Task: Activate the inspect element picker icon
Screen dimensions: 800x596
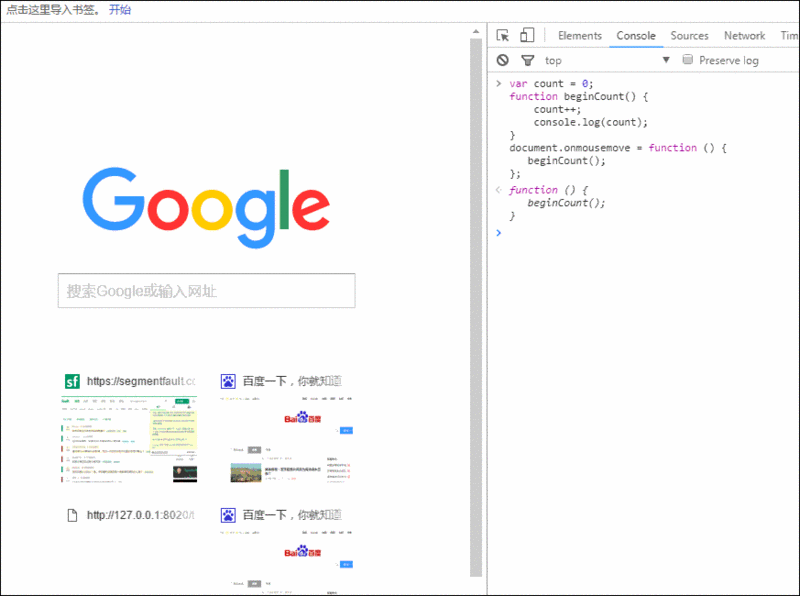Action: (x=503, y=35)
